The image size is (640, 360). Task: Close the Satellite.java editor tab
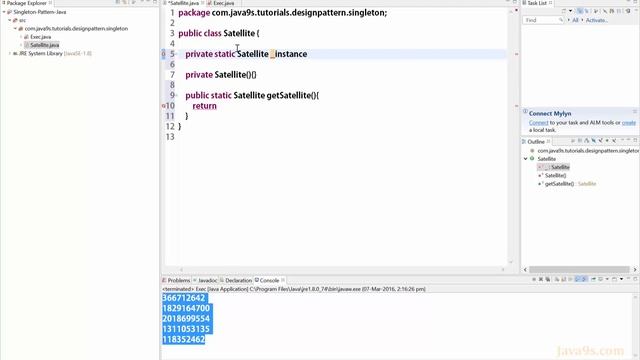(x=202, y=3)
